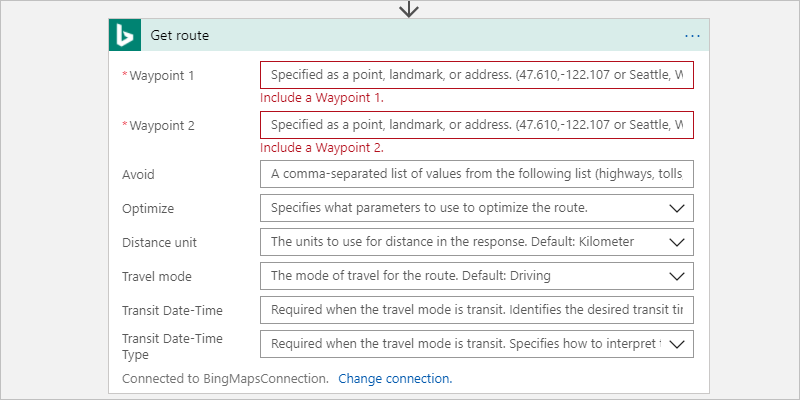
Task: Click the Bing Maps connector icon
Action: pos(125,36)
